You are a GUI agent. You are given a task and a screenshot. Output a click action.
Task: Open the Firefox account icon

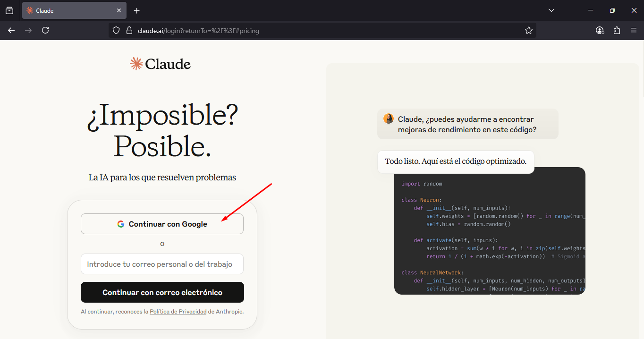pyautogui.click(x=600, y=30)
